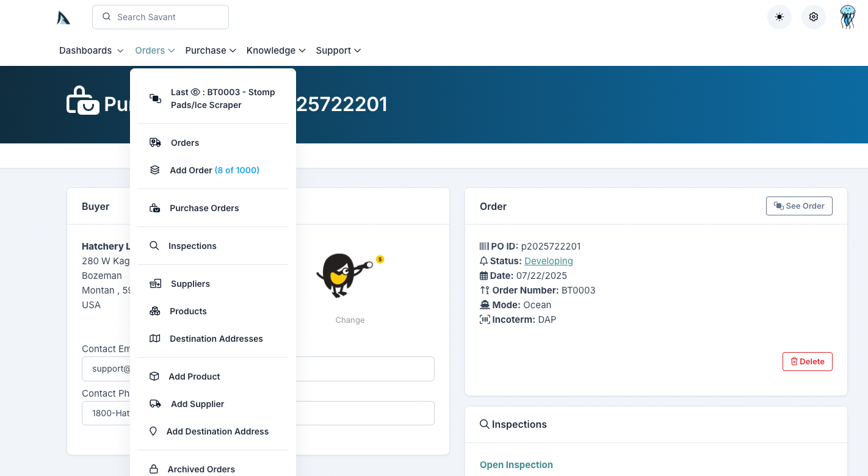Select Inspections from the Orders menu
Screen dimensions: 868x476
coord(192,245)
